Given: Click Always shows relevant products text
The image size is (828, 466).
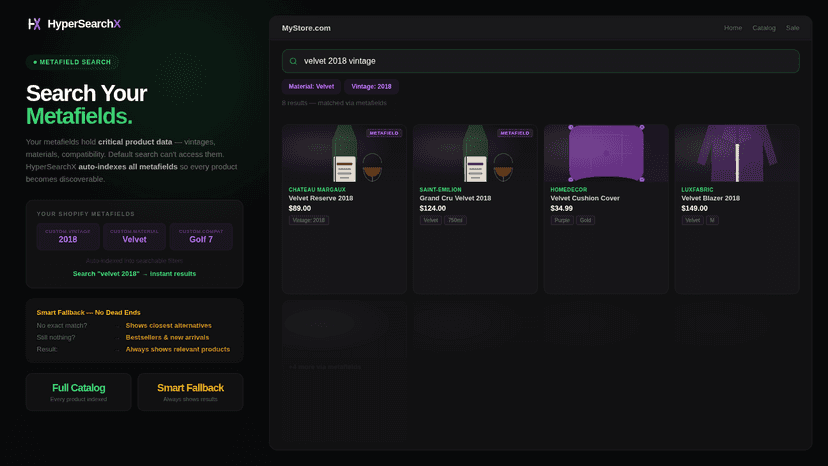Looking at the screenshot, I should (x=177, y=349).
